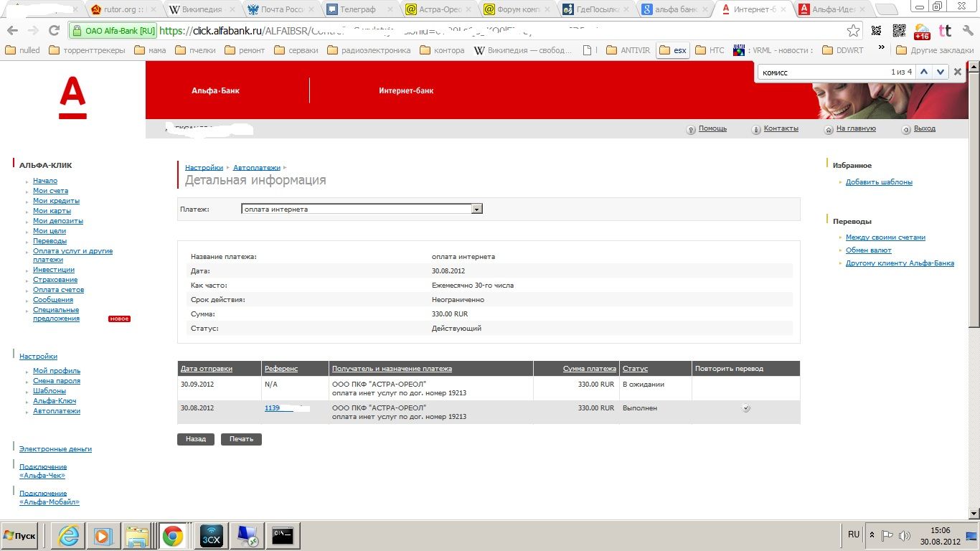Open 'Помощь' help link

point(713,128)
